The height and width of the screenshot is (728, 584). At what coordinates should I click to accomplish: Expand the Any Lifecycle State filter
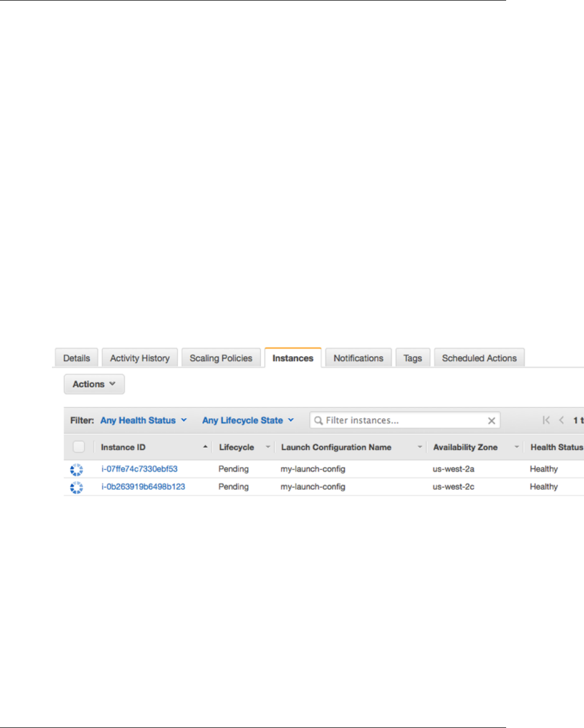[x=248, y=420]
